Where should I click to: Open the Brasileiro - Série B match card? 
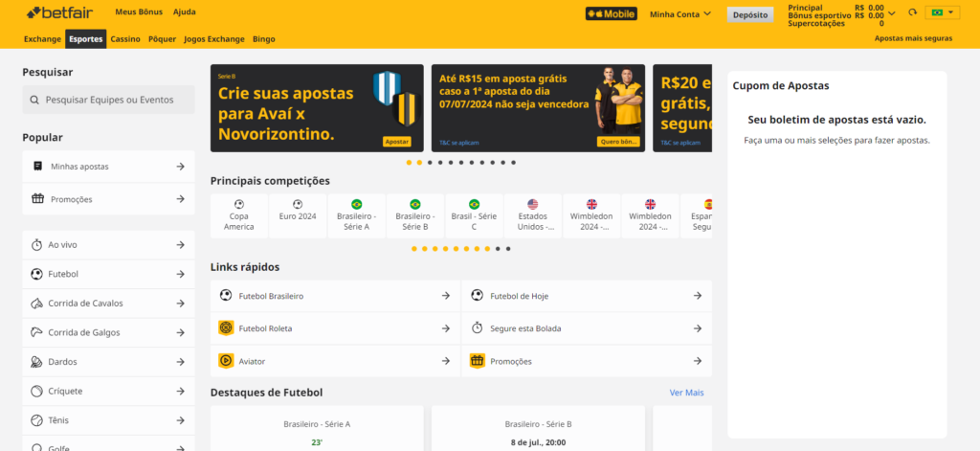click(538, 428)
